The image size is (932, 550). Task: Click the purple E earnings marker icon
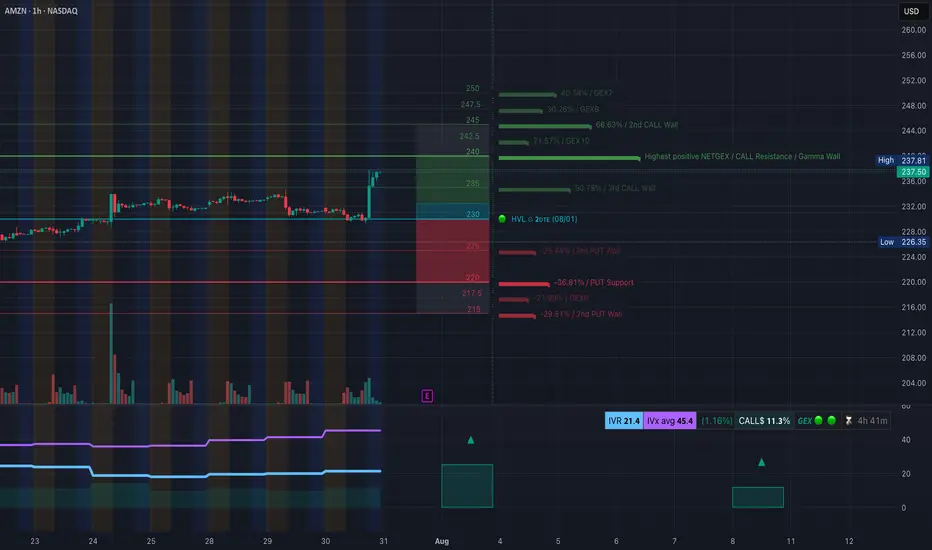427,396
